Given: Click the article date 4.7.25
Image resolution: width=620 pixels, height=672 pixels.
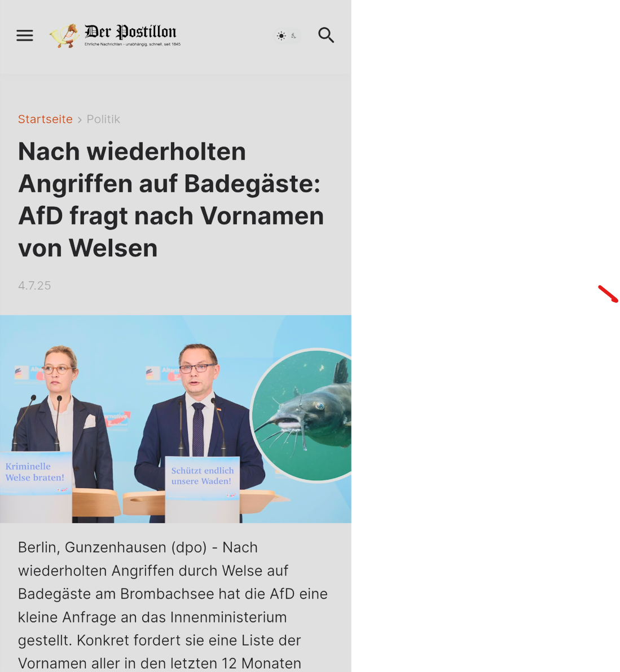Looking at the screenshot, I should click(34, 285).
